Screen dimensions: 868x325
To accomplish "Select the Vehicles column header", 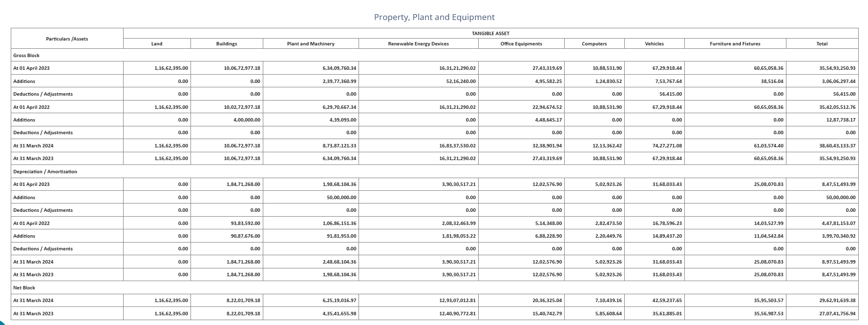I will [x=654, y=44].
